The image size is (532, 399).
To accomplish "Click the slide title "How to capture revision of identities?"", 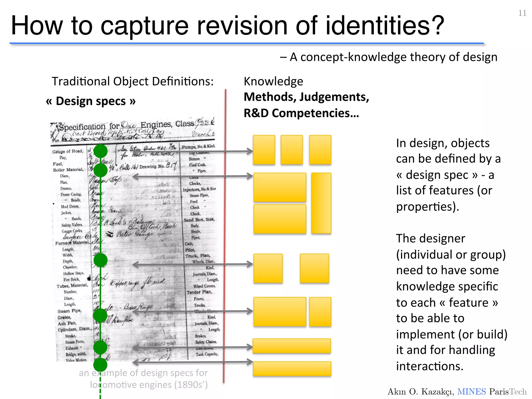I will (x=228, y=25).
